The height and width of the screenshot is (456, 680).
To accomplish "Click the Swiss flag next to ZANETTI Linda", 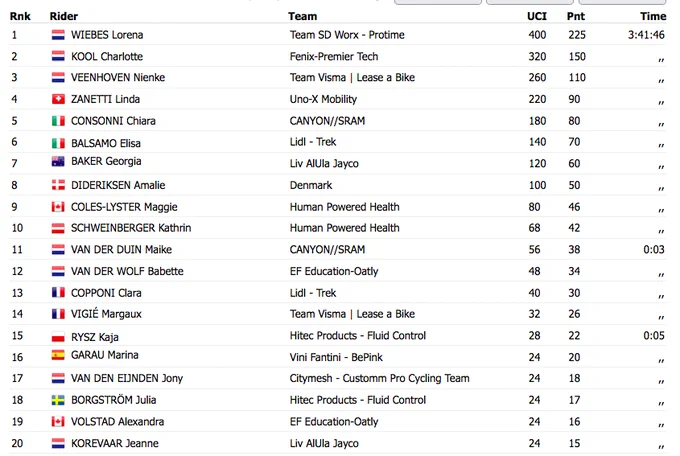I will [x=58, y=99].
